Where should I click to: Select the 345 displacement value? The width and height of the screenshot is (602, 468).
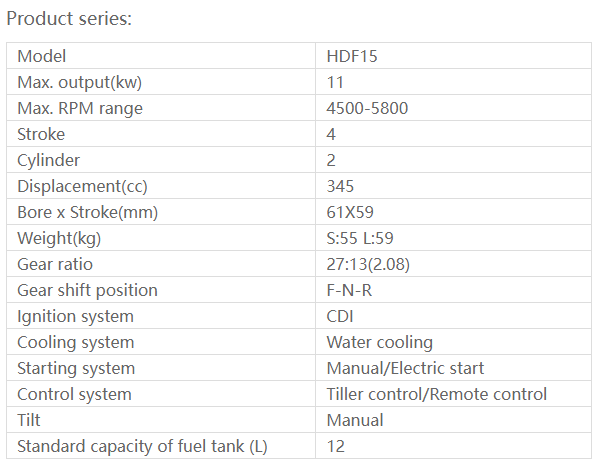click(341, 186)
